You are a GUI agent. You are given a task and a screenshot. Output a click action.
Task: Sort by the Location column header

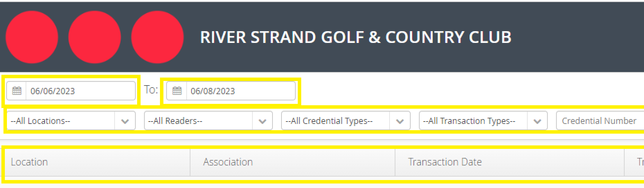[x=29, y=162]
